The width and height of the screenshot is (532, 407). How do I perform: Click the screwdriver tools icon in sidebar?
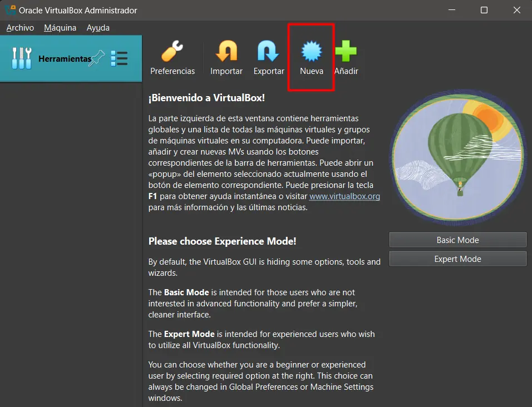[x=22, y=58]
